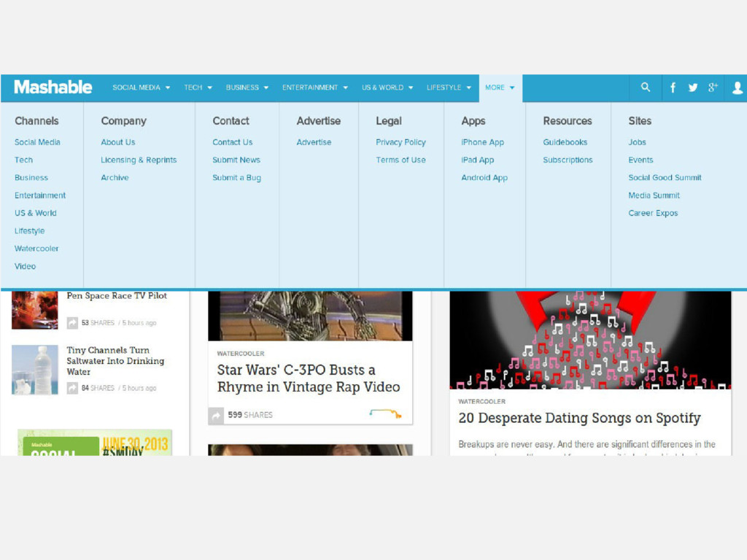Open the Submit a Bug link

click(237, 178)
